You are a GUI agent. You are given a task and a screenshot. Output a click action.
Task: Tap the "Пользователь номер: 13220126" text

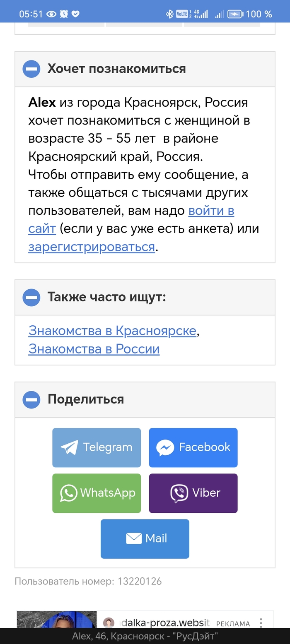click(88, 582)
